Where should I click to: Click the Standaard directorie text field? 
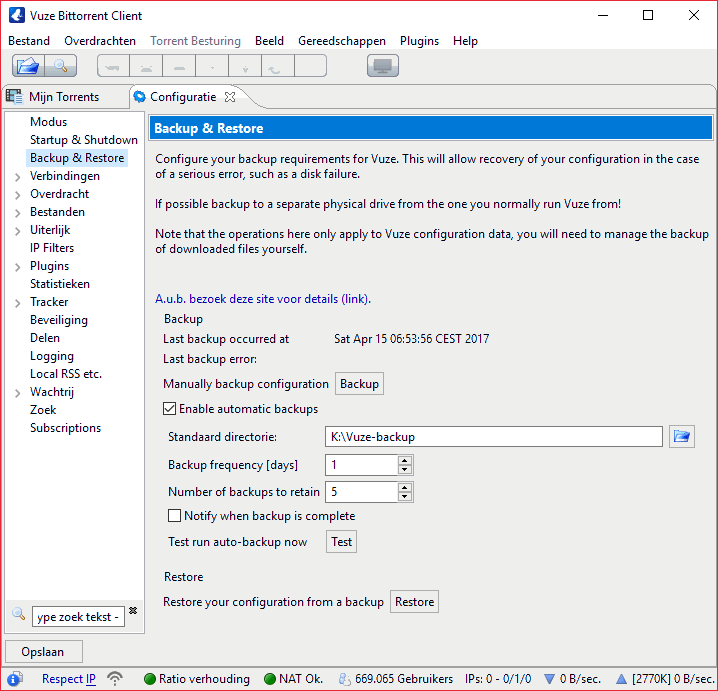494,436
